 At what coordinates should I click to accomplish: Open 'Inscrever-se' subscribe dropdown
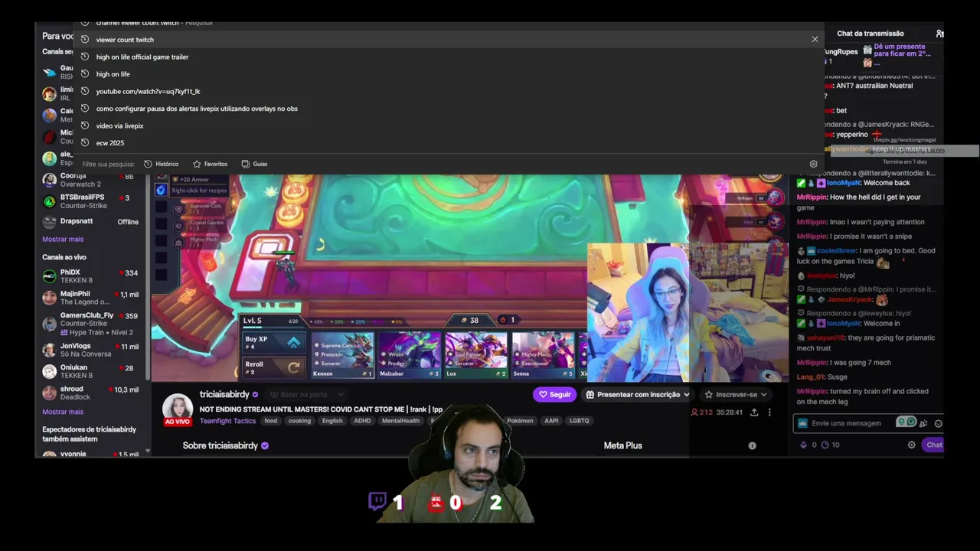pyautogui.click(x=735, y=394)
